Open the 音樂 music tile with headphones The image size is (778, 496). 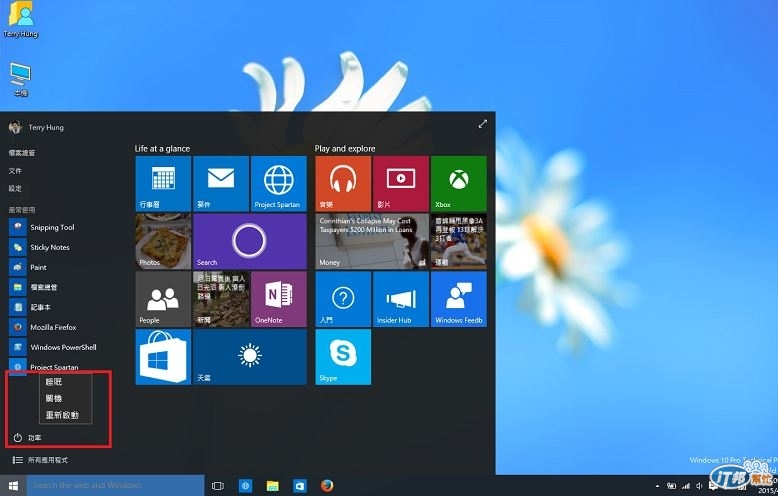pyautogui.click(x=343, y=184)
